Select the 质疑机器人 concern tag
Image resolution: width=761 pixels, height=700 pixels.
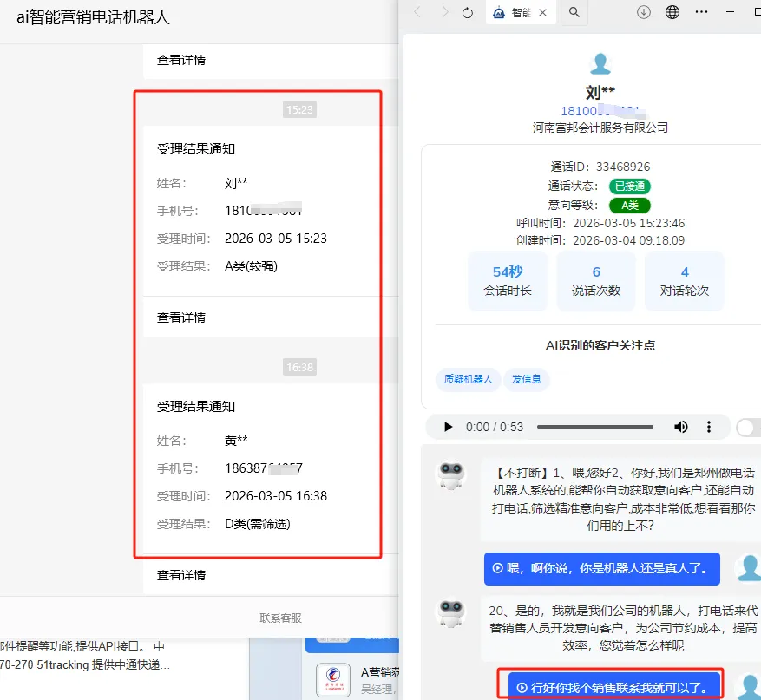coord(468,380)
